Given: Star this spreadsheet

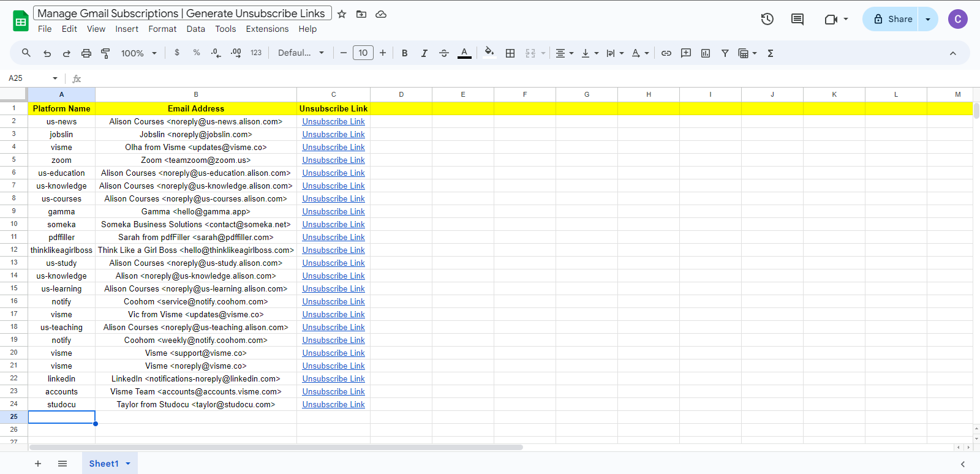Looking at the screenshot, I should click(x=342, y=14).
